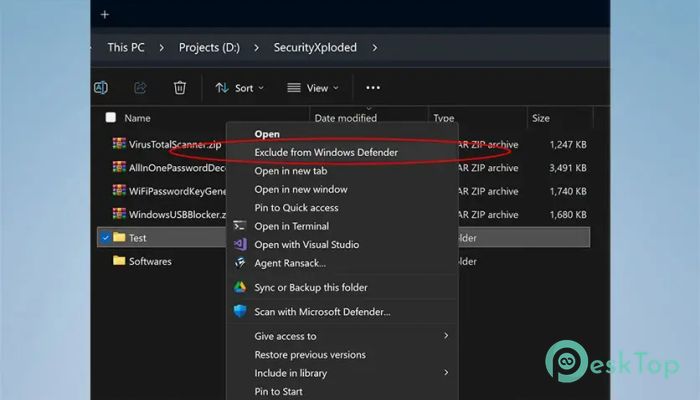The image size is (700, 400).
Task: Select WindowsUSBBlocker archive icon
Action: click(x=119, y=214)
